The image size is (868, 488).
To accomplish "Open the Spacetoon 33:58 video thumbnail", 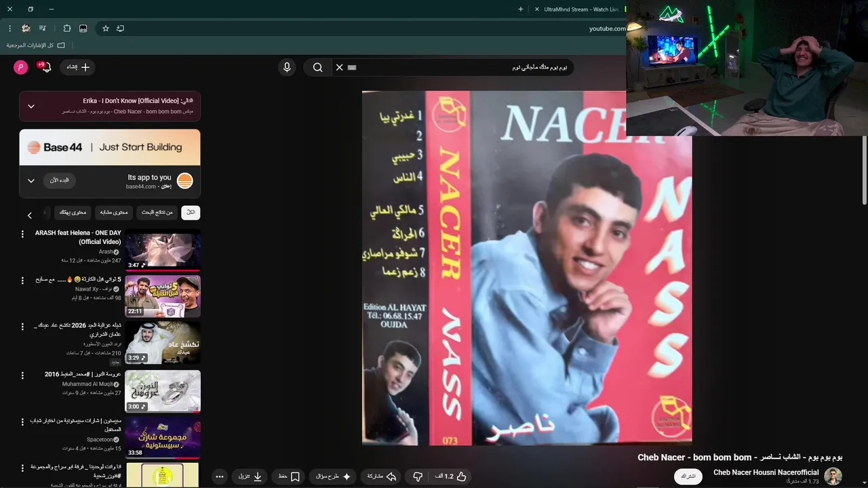I will pyautogui.click(x=163, y=438).
